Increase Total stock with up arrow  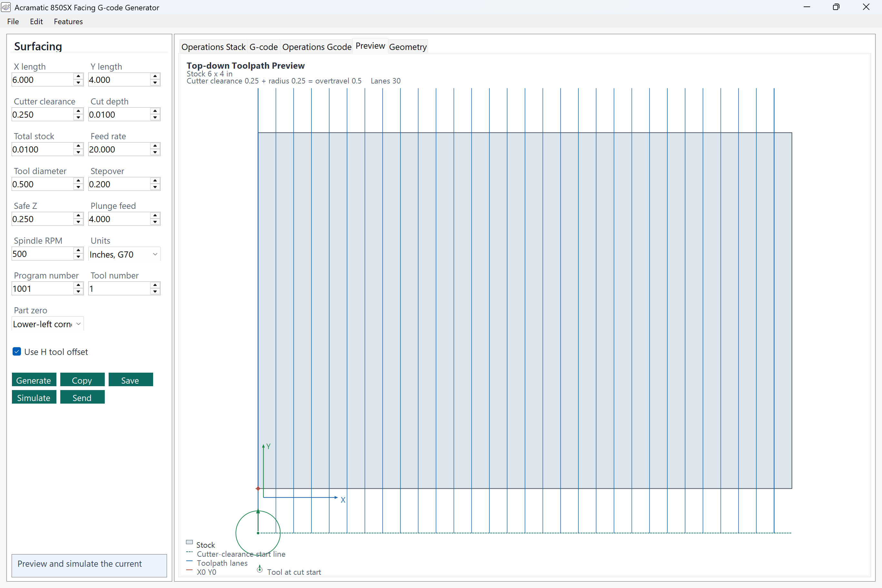coord(78,146)
